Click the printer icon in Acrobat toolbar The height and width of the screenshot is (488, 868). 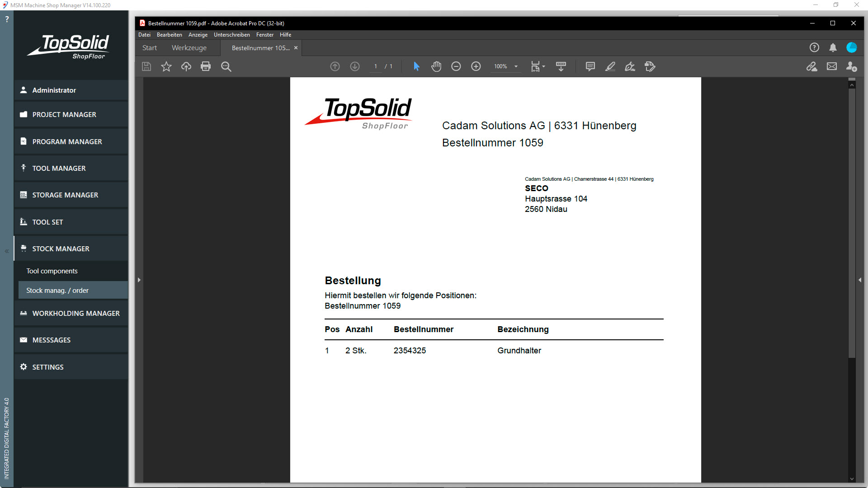pos(206,66)
